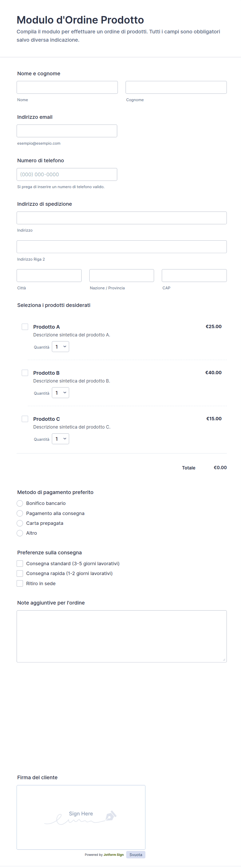Screen dimensions: 241x868
Task: Choose Pagamento alla consegna radio button
Action: [20, 513]
